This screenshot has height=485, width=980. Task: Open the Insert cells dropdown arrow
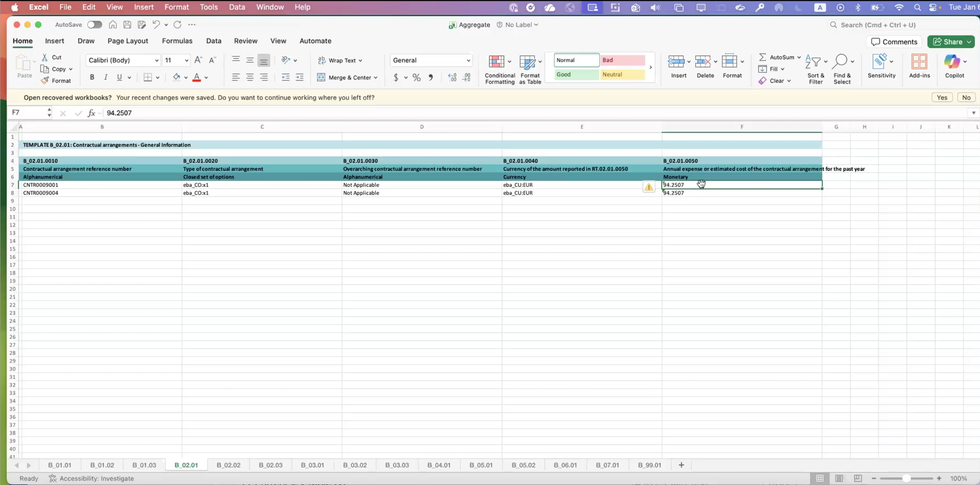point(689,61)
